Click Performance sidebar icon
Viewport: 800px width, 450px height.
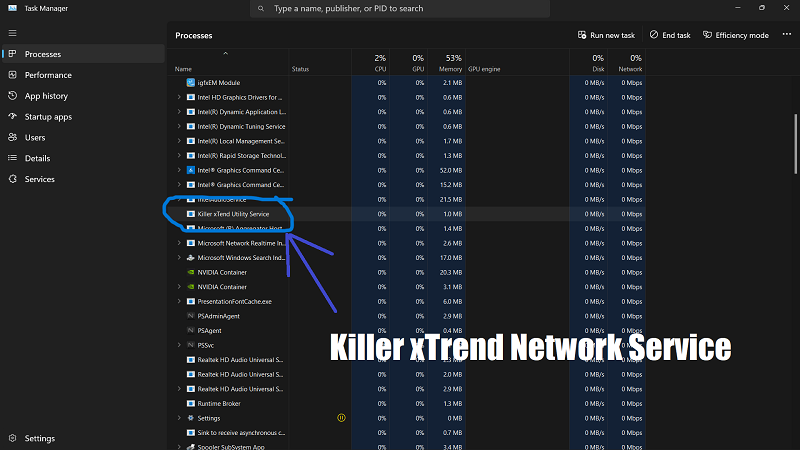[13, 74]
